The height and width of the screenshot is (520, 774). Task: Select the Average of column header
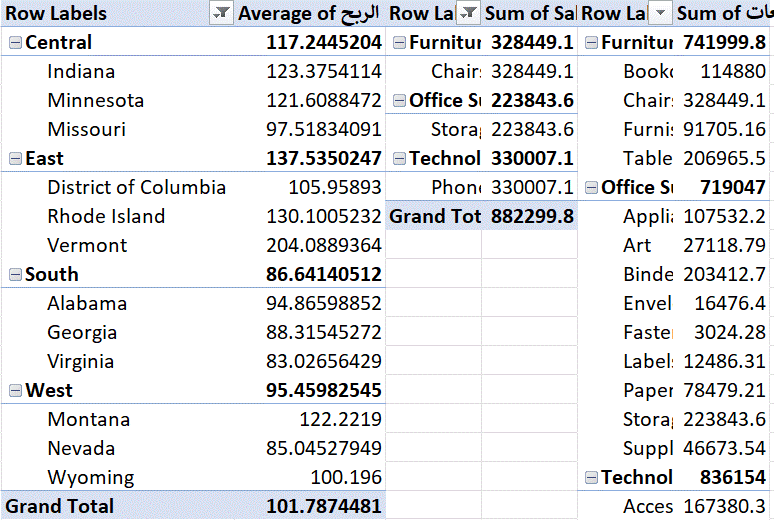pyautogui.click(x=308, y=13)
